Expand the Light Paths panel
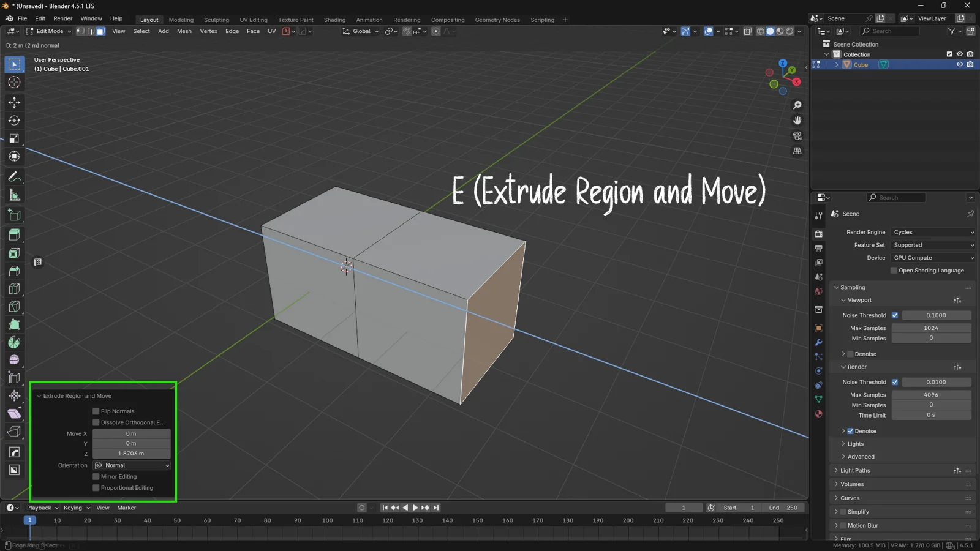The width and height of the screenshot is (980, 551). click(x=855, y=471)
